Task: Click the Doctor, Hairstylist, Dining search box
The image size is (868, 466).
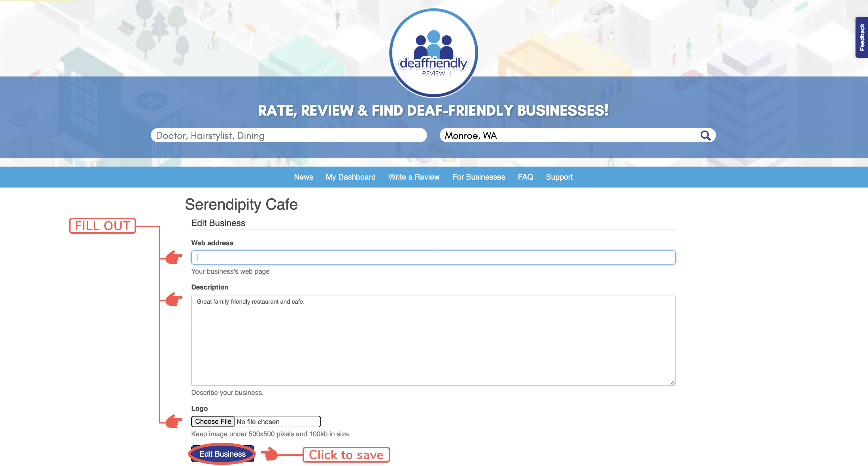Action: (289, 135)
